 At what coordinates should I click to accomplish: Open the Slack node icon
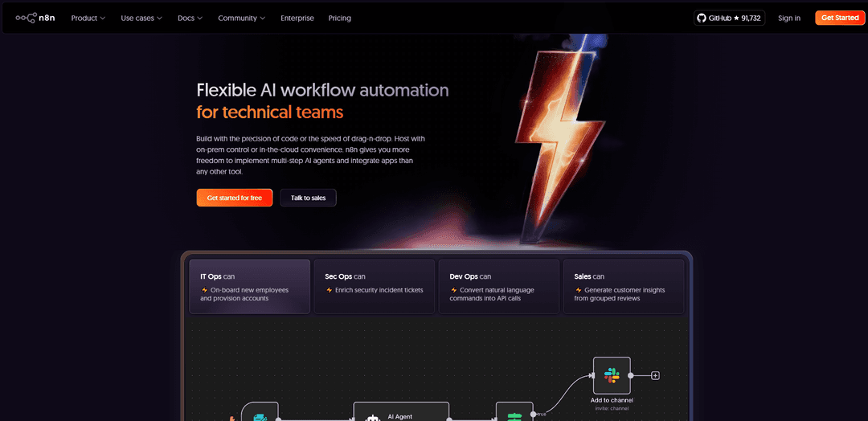[x=612, y=376]
